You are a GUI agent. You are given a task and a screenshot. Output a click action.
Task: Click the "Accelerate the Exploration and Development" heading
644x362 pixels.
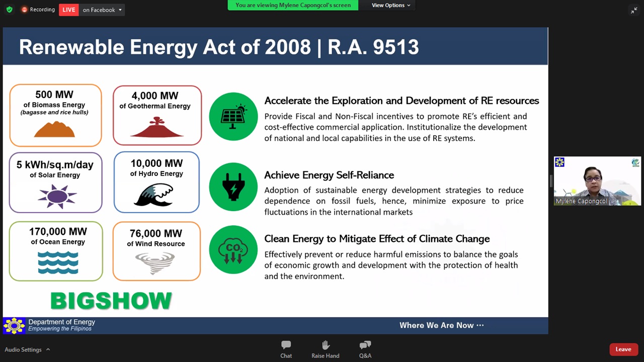401,101
